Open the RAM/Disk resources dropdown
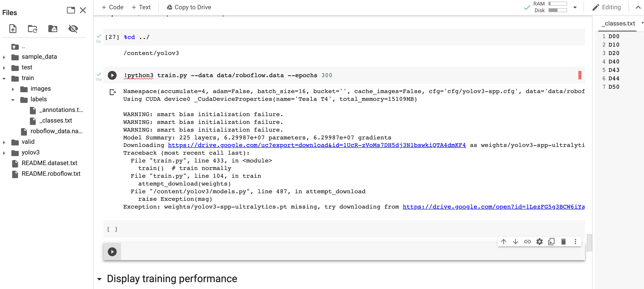The image size is (644, 289). pos(575,7)
